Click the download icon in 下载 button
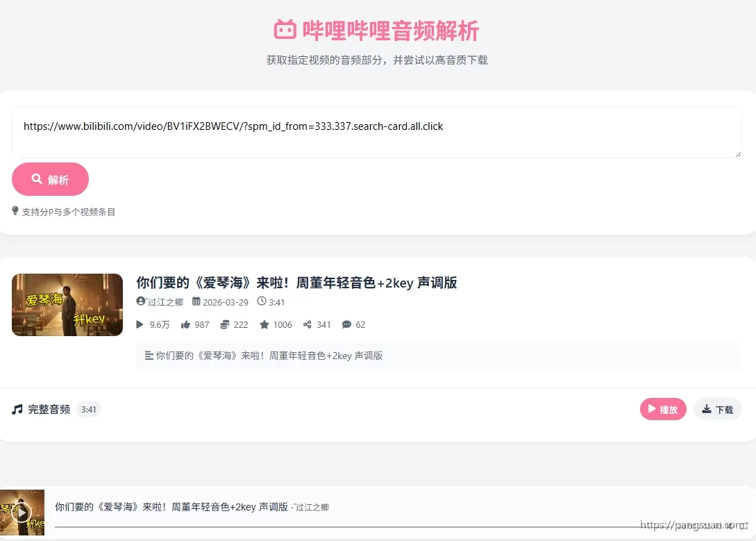This screenshot has height=541, width=756. pos(707,409)
